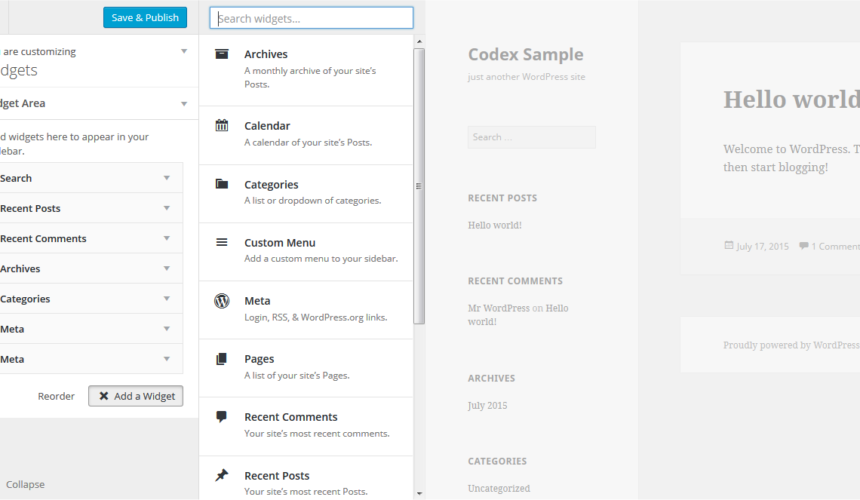Click the X icon in Add a Widget

[x=104, y=395]
